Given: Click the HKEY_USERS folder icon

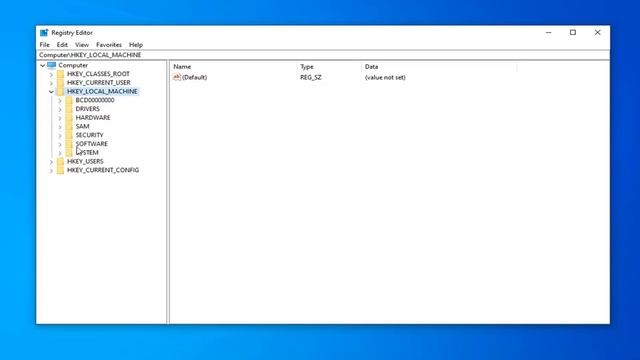Looking at the screenshot, I should point(60,161).
